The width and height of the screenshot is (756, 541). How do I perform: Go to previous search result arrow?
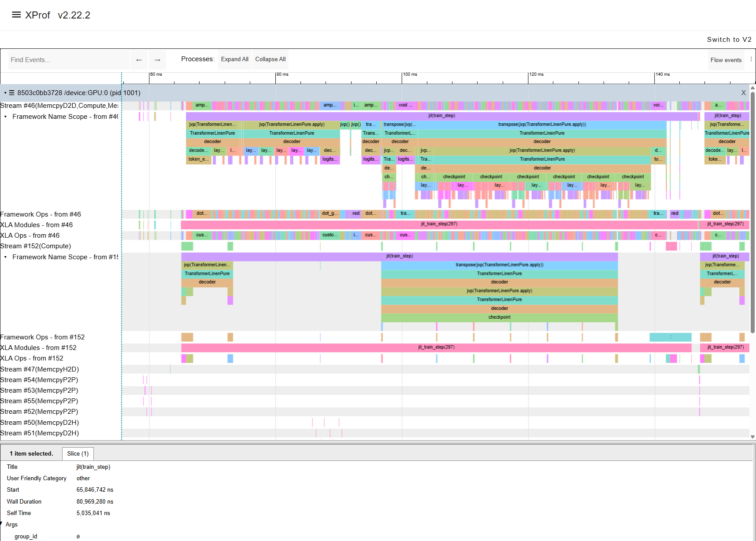(x=139, y=60)
